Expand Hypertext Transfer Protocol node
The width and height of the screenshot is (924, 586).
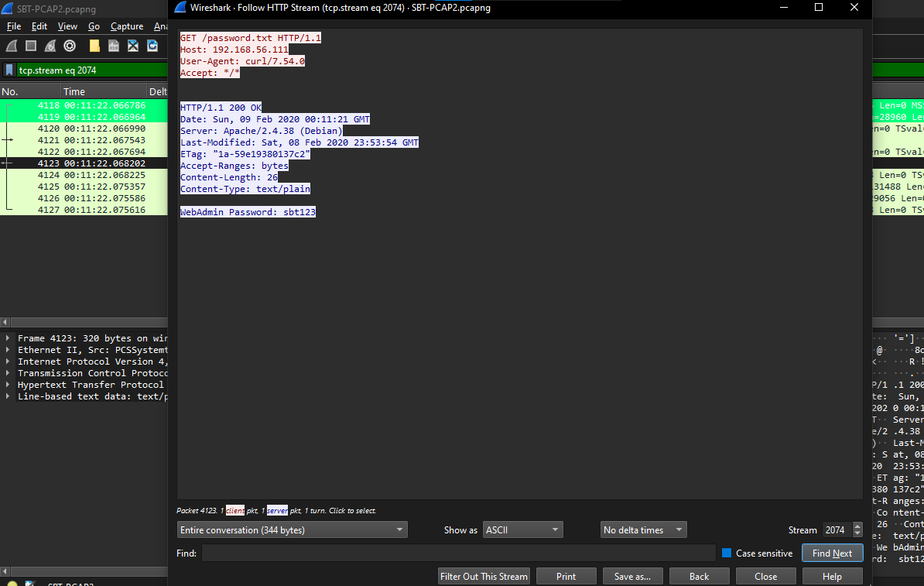[8, 385]
